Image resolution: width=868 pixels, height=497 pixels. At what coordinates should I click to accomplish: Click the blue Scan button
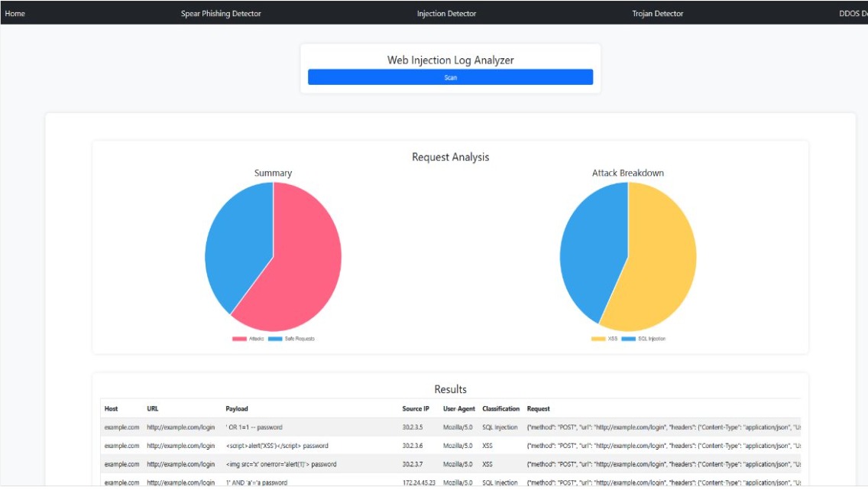coord(450,77)
